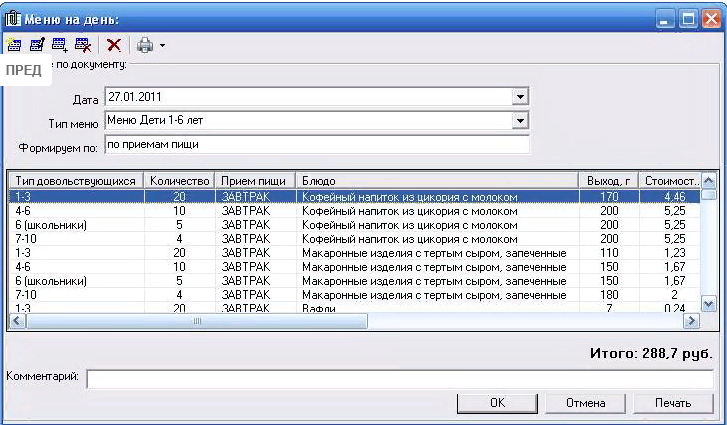Viewport: 727px width, 425px height.
Task: Expand the Тип меню dropdown
Action: [x=519, y=121]
